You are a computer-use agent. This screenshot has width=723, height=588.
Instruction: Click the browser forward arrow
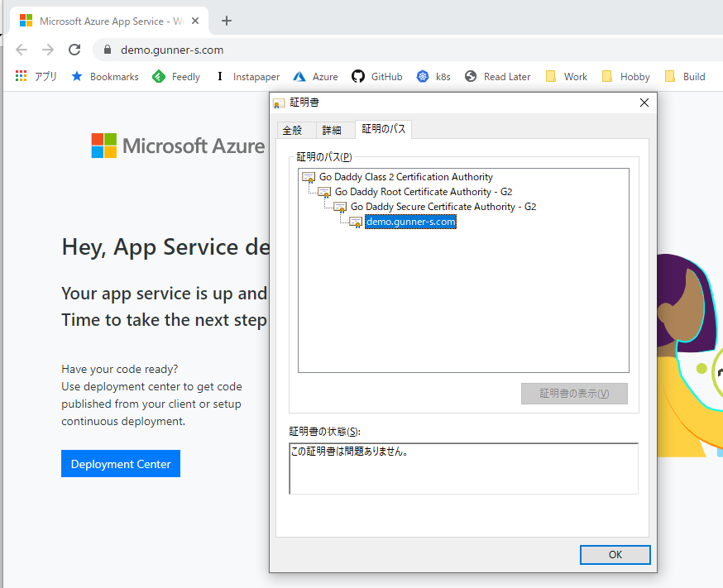[48, 50]
